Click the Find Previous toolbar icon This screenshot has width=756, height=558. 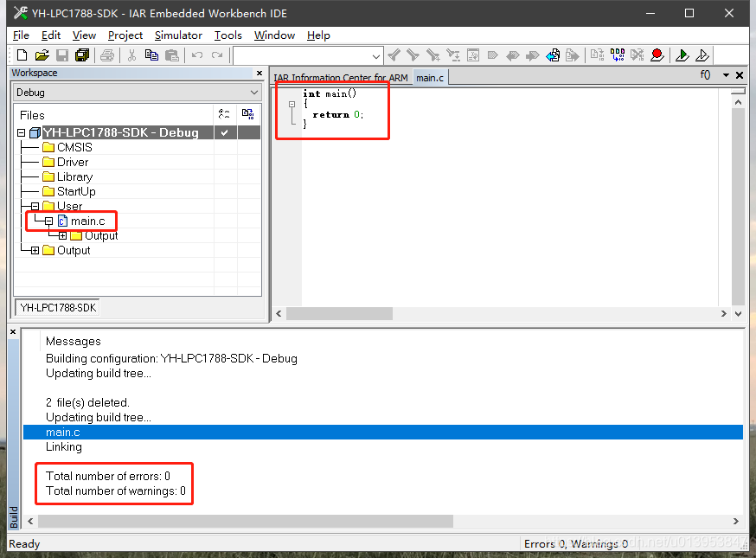click(394, 55)
